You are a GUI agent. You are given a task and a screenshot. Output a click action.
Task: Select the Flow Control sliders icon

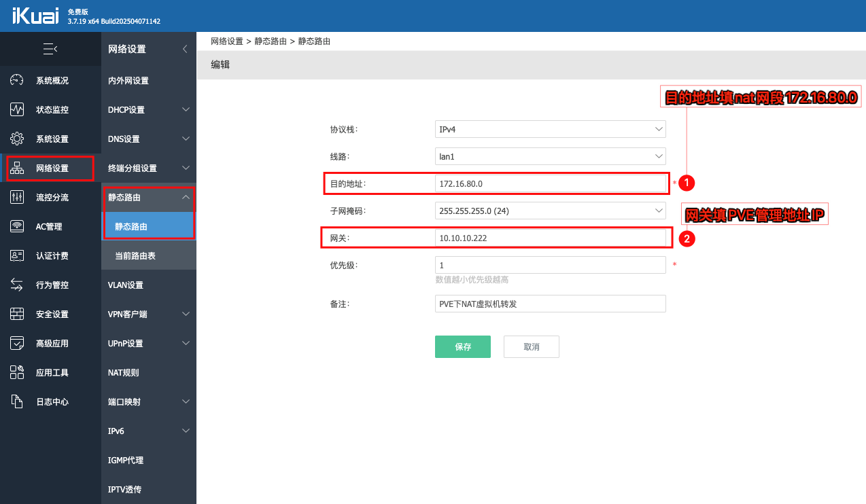click(17, 197)
